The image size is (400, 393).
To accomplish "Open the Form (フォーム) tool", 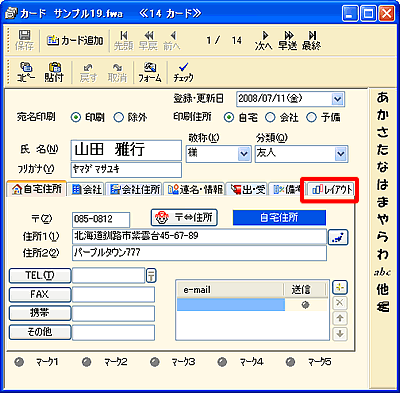I will [150, 72].
